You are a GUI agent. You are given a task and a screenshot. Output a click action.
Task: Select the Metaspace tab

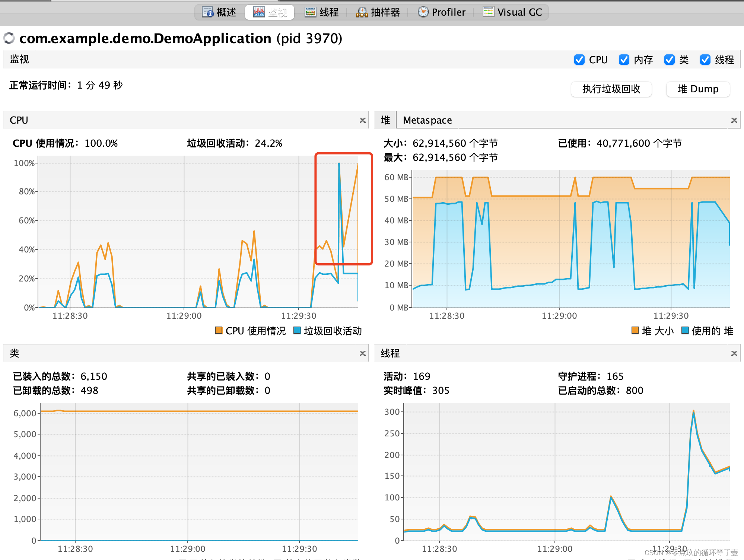pos(427,120)
